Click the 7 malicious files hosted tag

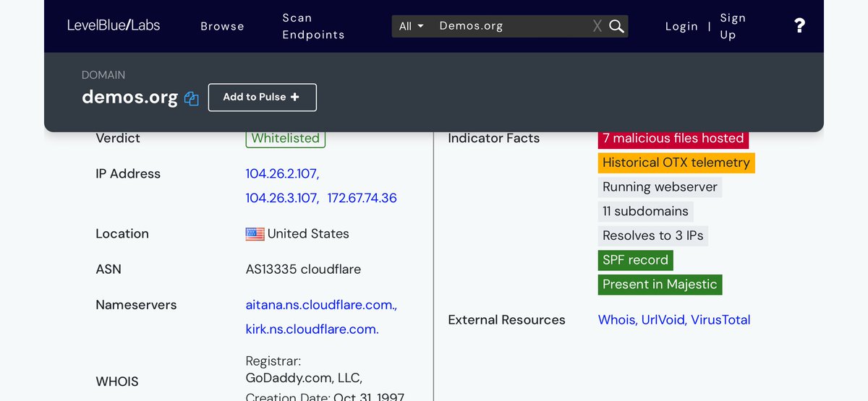click(673, 138)
